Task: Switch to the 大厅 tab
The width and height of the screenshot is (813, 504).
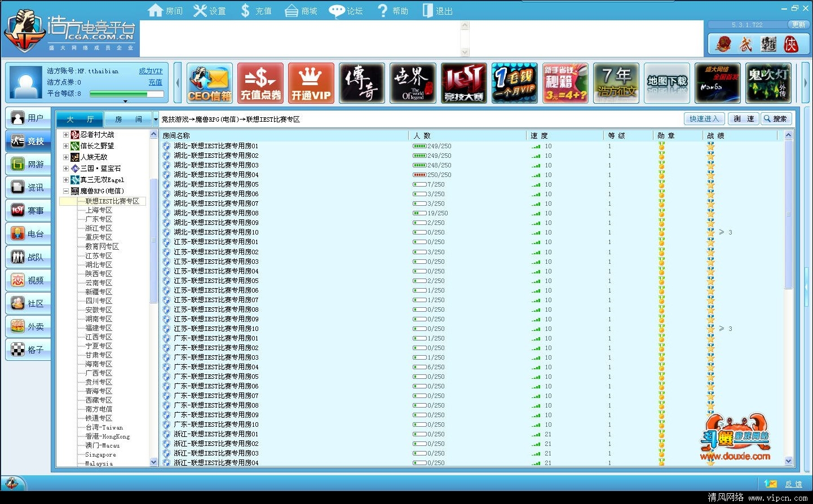Action: (x=79, y=120)
